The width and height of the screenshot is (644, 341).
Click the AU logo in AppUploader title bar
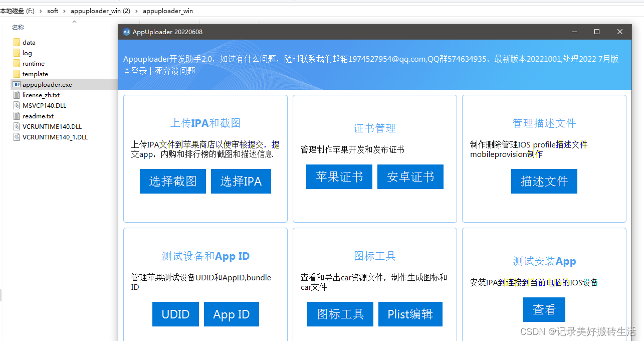(126, 32)
